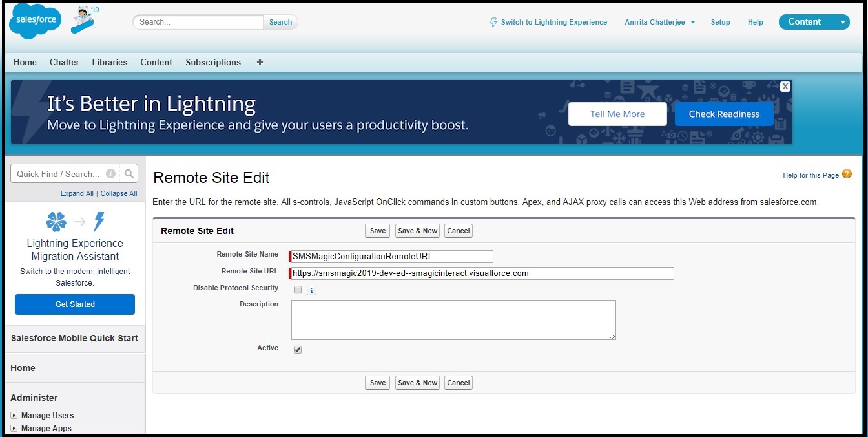Image resolution: width=868 pixels, height=437 pixels.
Task: Open the Amrita Chatterjee user menu
Action: pos(660,22)
